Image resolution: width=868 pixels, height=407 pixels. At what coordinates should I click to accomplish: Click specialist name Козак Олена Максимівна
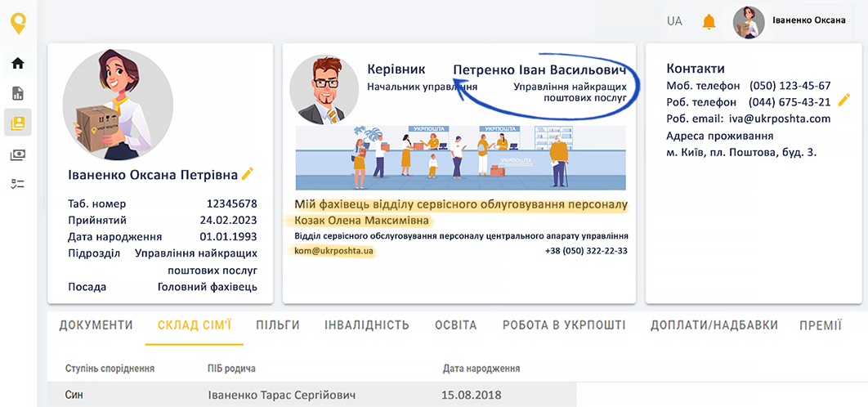pyautogui.click(x=361, y=221)
